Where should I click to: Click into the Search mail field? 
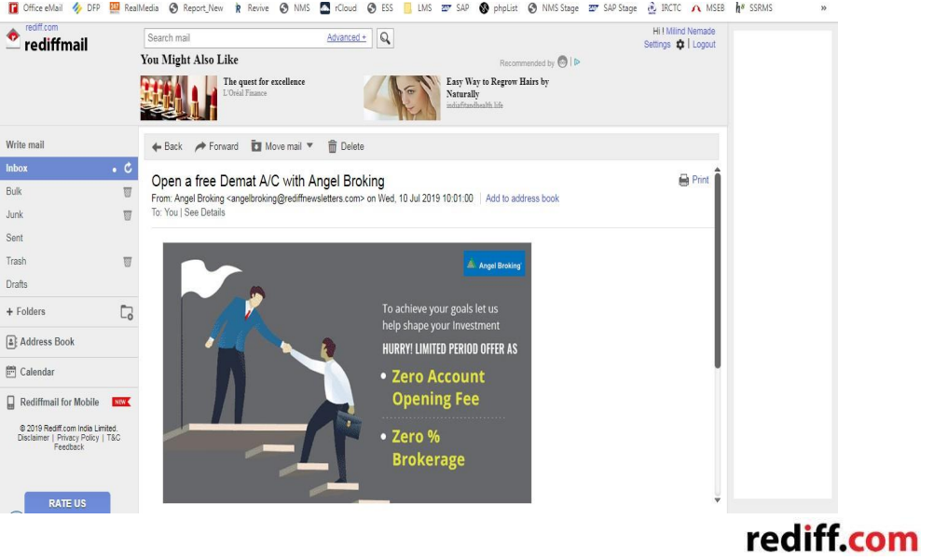(x=233, y=38)
